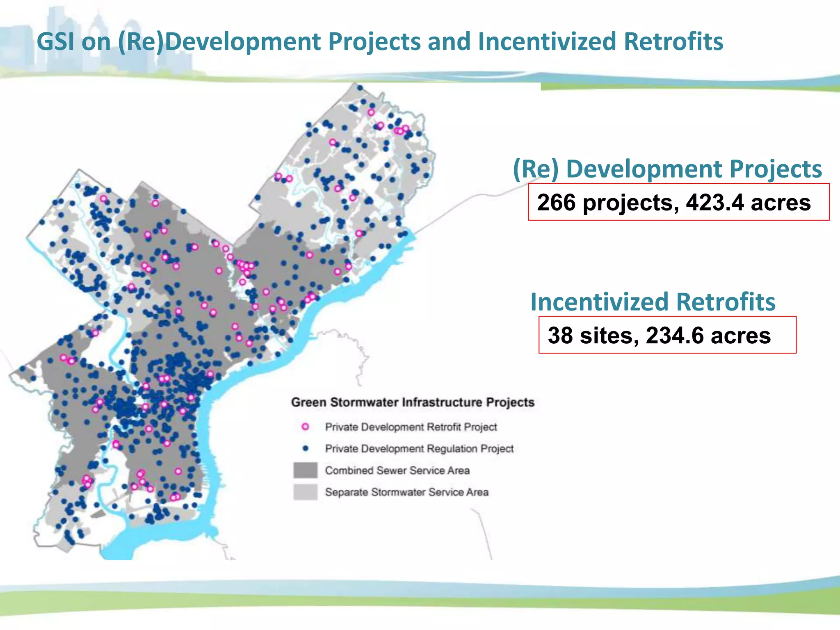Click the '266 projects, 423.4 acres' text
The width and height of the screenshot is (840, 630).
pos(674,203)
